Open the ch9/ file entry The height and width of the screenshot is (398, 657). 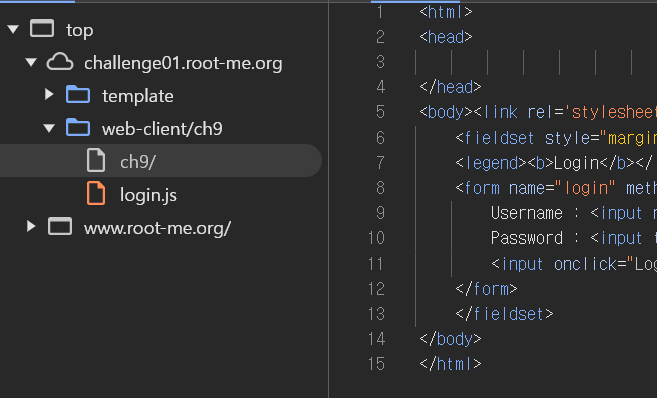click(x=161, y=160)
